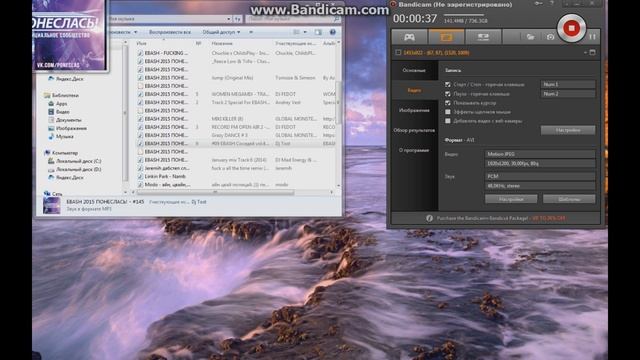Select the device recording mode icon
This screenshot has width=640, height=360.
[483, 37]
